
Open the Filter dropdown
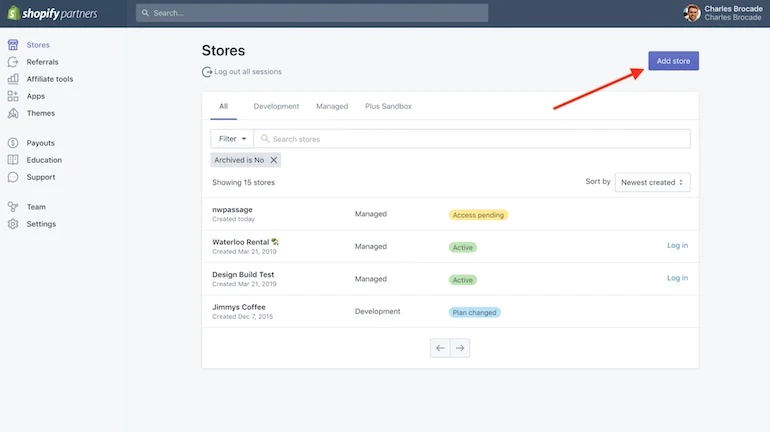[x=232, y=139]
